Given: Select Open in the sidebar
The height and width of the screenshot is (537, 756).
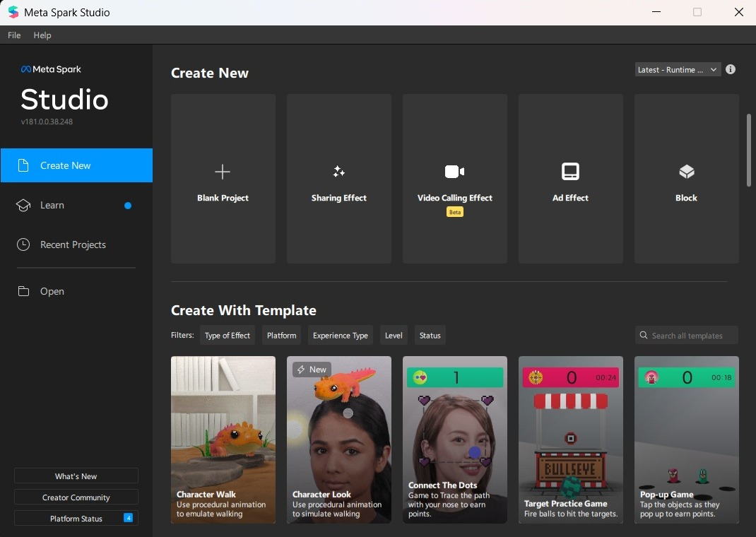Looking at the screenshot, I should (77, 291).
